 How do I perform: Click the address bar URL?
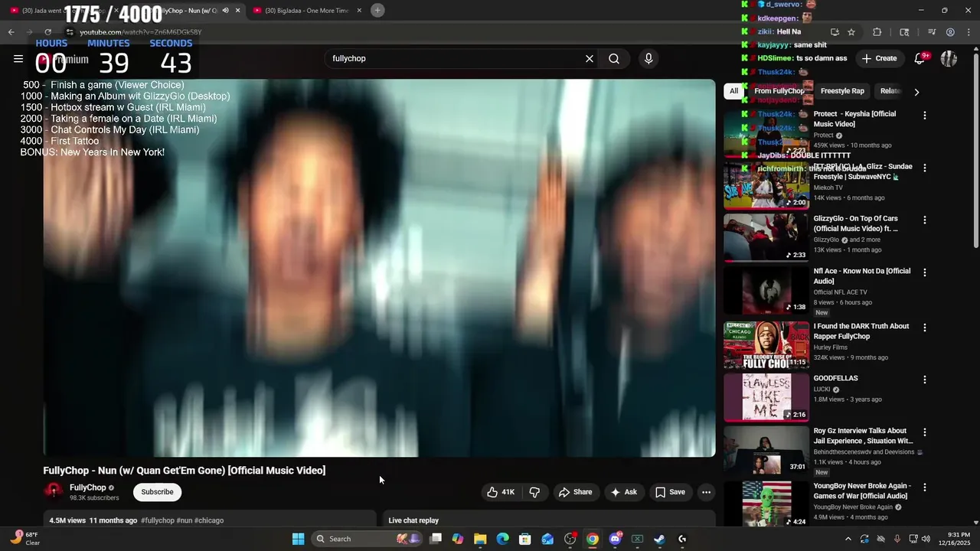point(141,32)
